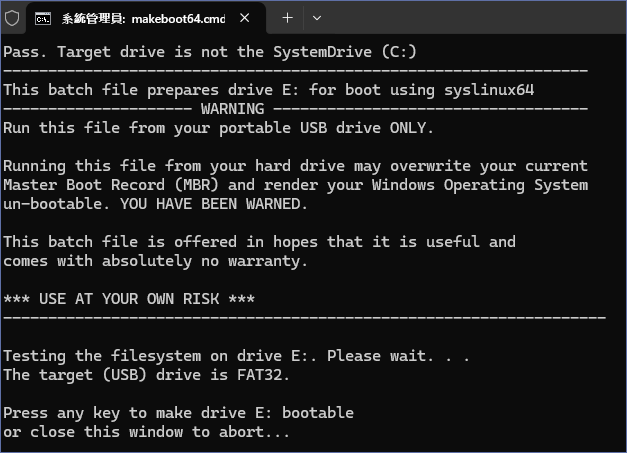
Task: Click the administrator shield icon
Action: click(x=12, y=18)
